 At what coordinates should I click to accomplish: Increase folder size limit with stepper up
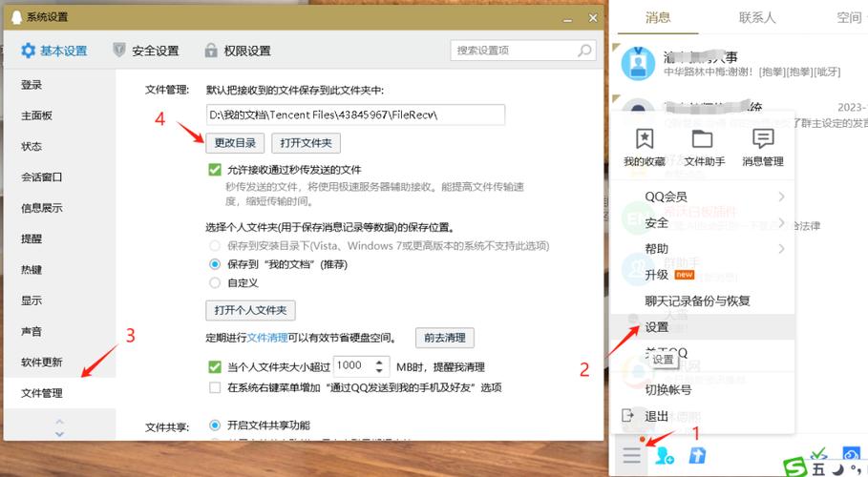[x=379, y=363]
